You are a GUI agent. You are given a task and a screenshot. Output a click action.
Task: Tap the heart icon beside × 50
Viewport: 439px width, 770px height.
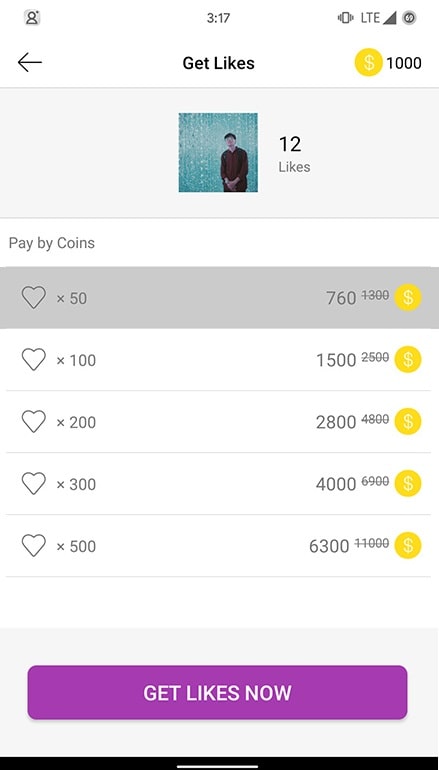(34, 298)
